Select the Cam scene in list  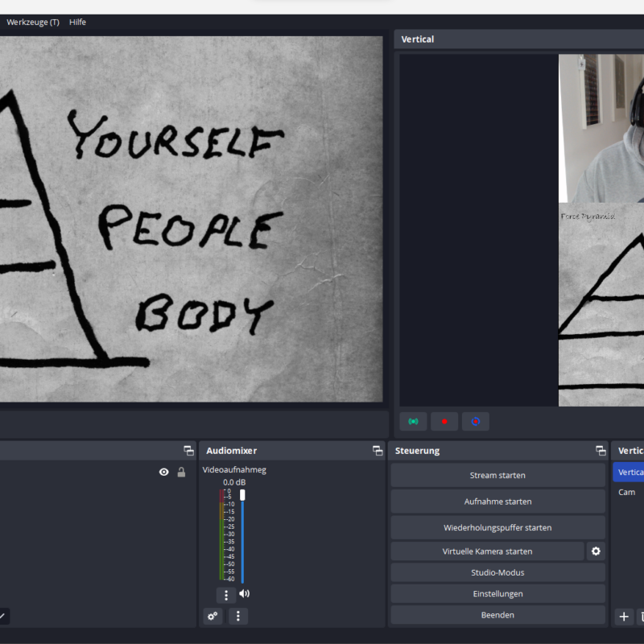coord(626,492)
